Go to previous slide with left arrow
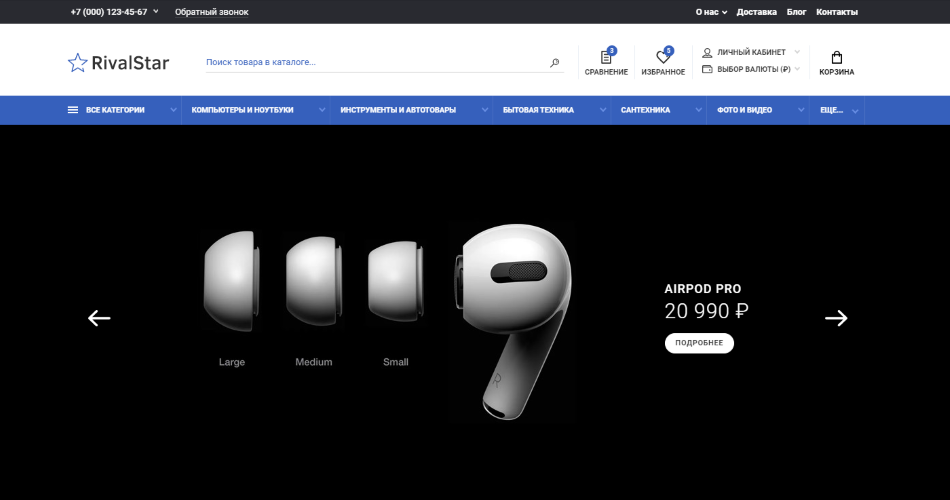Viewport: 950px width, 500px height. 99,318
